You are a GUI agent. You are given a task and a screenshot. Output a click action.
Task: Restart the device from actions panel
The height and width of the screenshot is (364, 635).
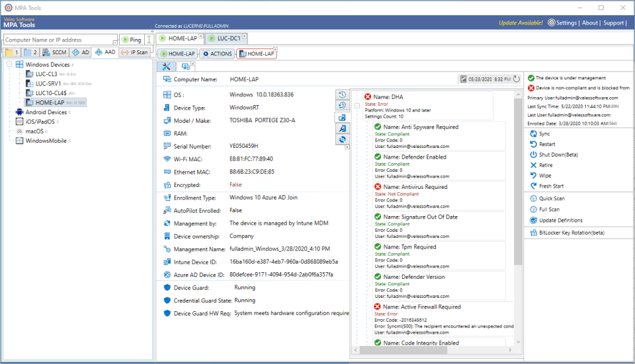coord(546,144)
